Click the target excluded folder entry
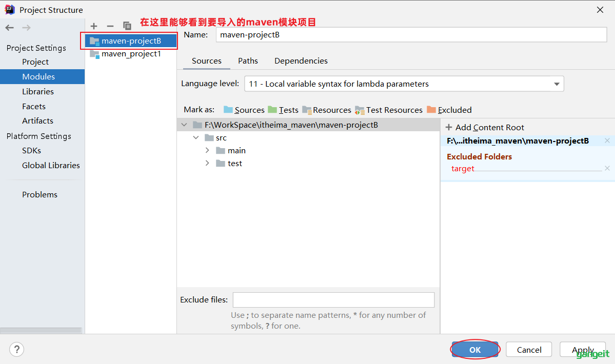 [463, 169]
